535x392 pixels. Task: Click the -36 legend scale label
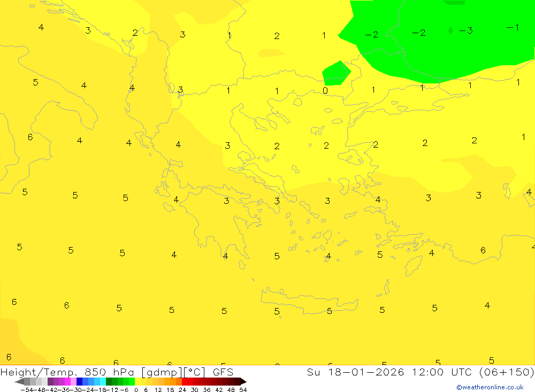coord(64,390)
